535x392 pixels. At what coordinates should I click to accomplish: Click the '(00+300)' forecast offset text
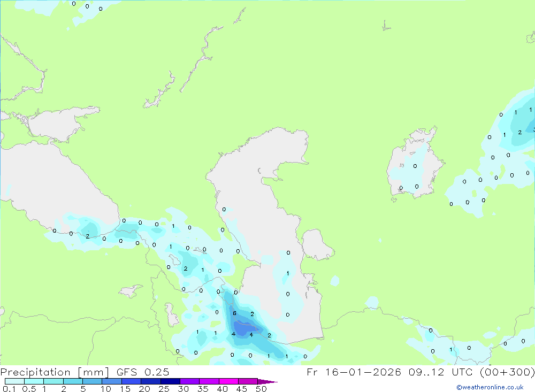[507, 372]
